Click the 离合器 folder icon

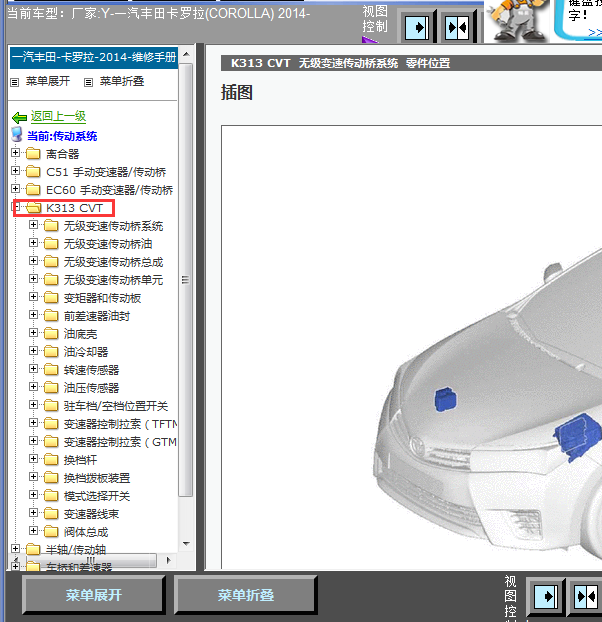pos(33,153)
